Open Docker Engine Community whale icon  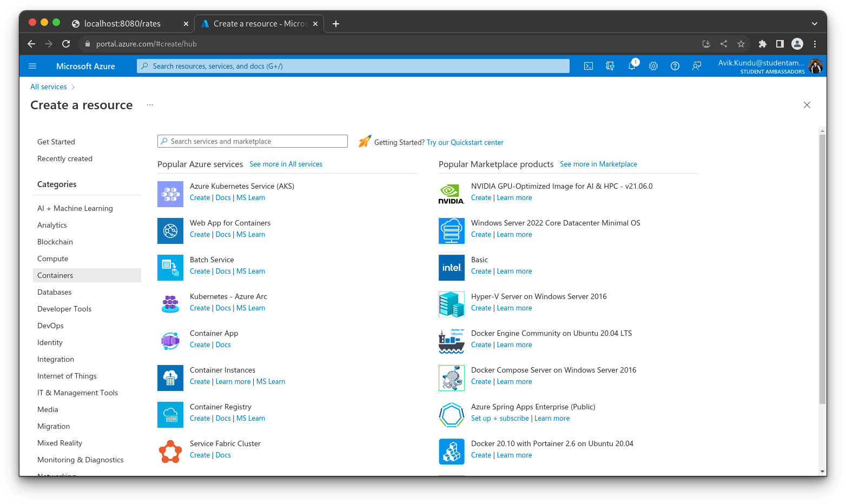451,341
